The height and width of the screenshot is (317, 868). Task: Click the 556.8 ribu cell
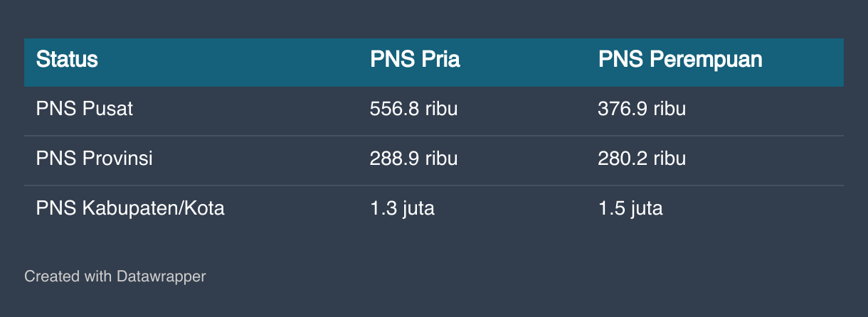tap(413, 109)
